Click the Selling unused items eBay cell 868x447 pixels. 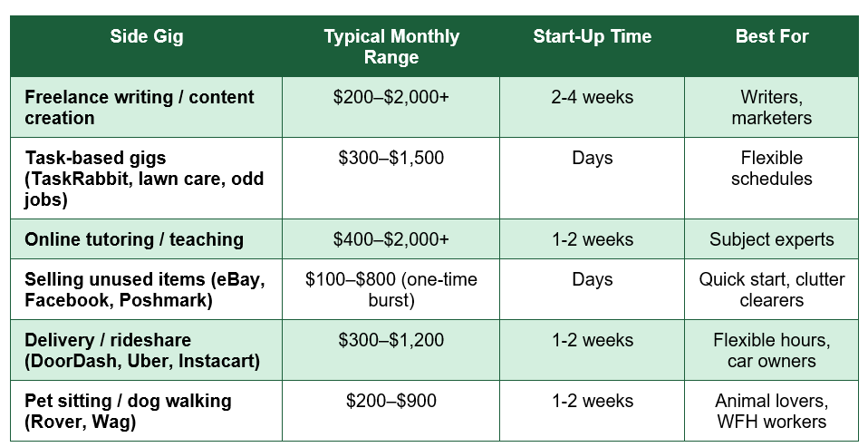pos(146,289)
